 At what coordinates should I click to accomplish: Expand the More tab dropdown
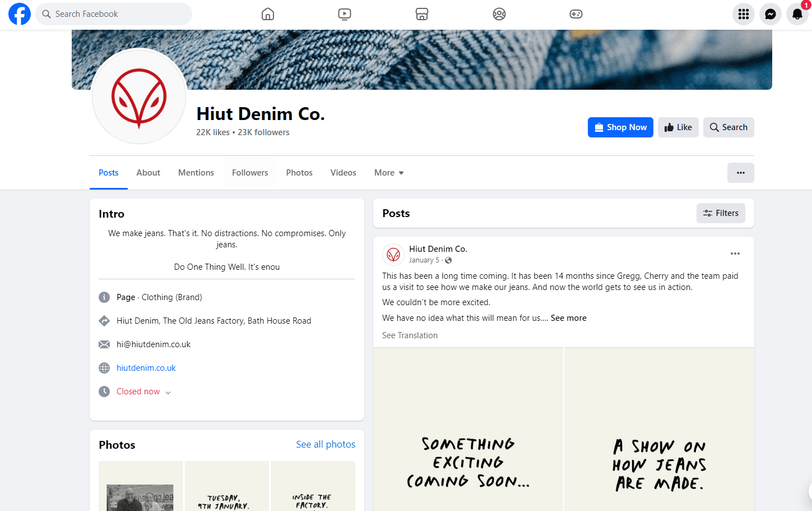click(x=389, y=173)
